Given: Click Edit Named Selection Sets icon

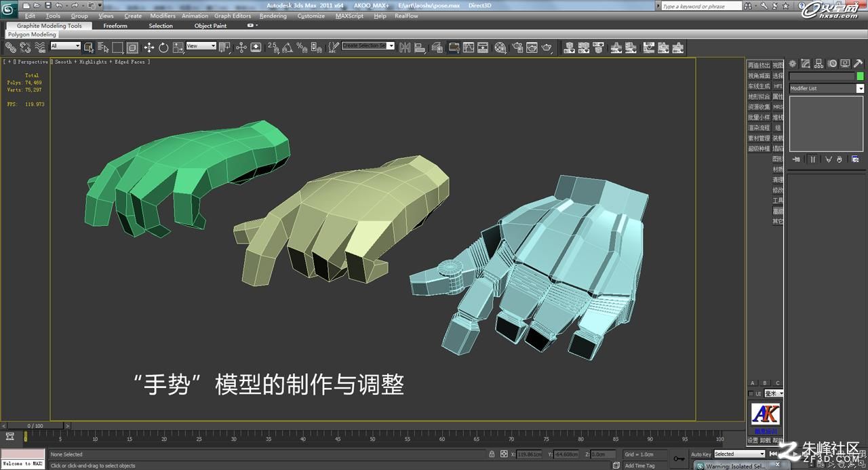Looking at the screenshot, I should pyautogui.click(x=333, y=47).
